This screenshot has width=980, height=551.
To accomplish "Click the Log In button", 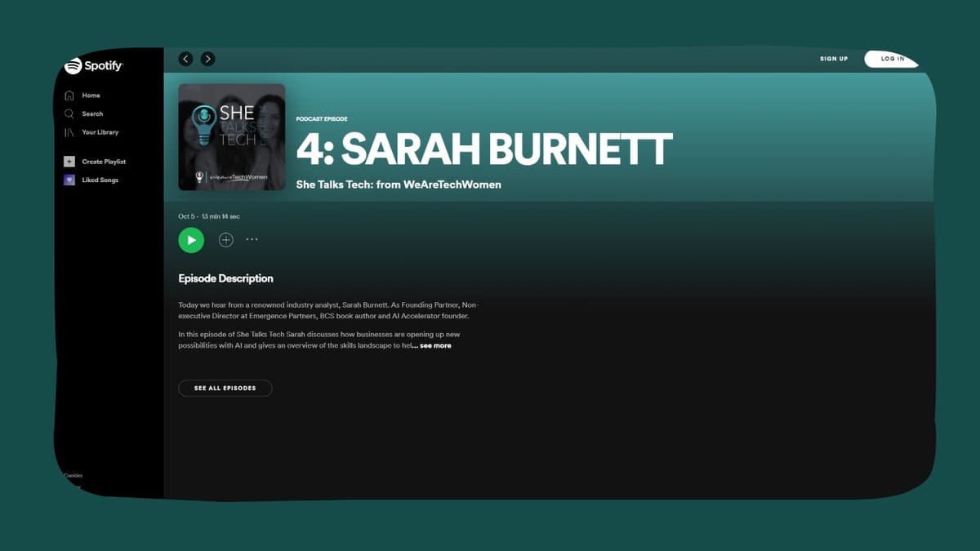I will click(x=892, y=59).
